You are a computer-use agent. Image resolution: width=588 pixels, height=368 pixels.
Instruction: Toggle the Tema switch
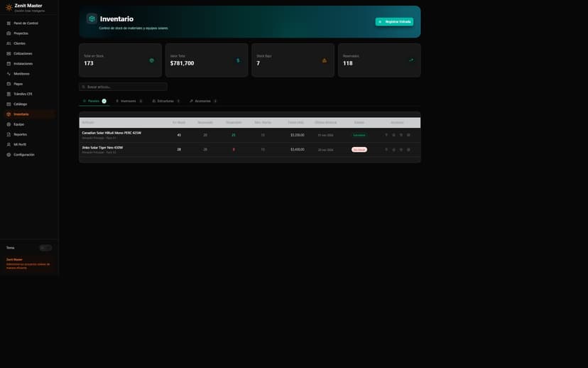45,248
